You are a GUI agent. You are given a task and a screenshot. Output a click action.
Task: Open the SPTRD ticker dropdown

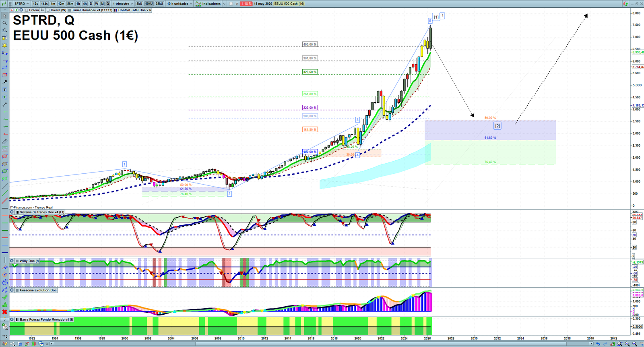(22, 4)
